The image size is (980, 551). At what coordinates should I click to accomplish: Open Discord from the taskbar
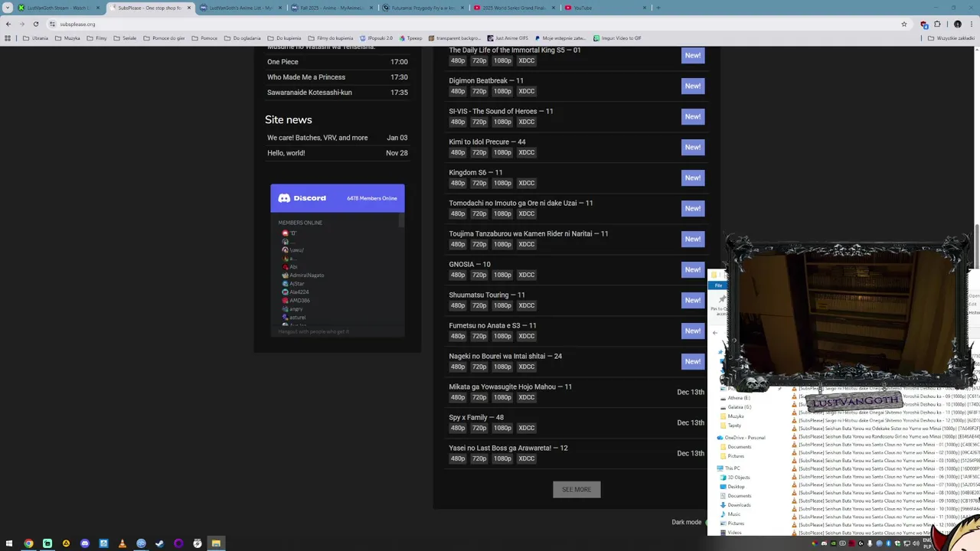pyautogui.click(x=85, y=543)
